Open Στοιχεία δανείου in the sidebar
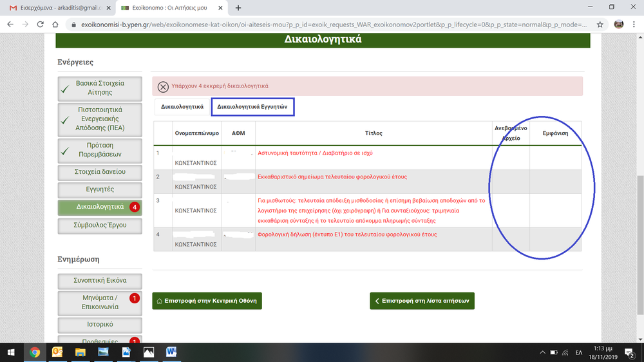Viewport: 644px width, 362px height. coord(100,172)
